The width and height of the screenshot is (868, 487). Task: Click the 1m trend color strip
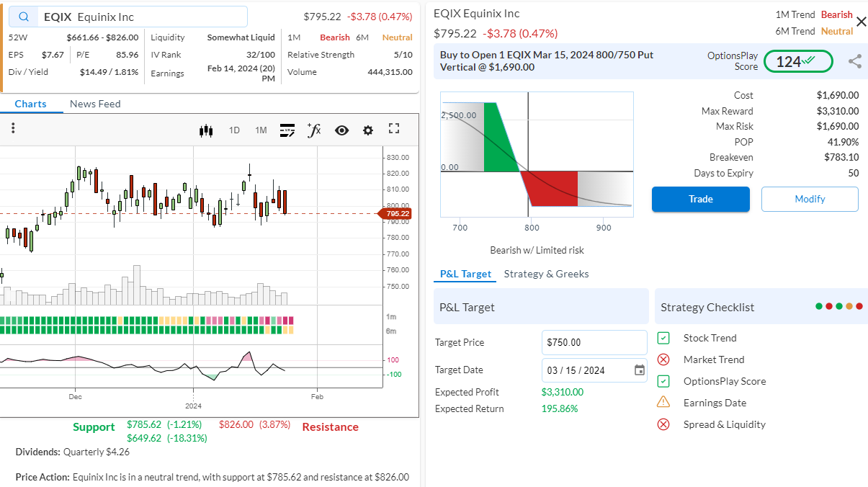147,320
